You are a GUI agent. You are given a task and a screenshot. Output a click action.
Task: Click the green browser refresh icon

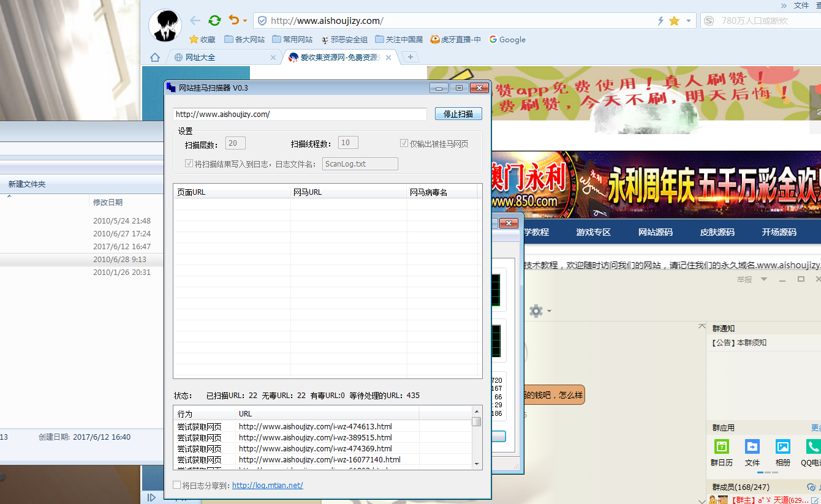214,20
